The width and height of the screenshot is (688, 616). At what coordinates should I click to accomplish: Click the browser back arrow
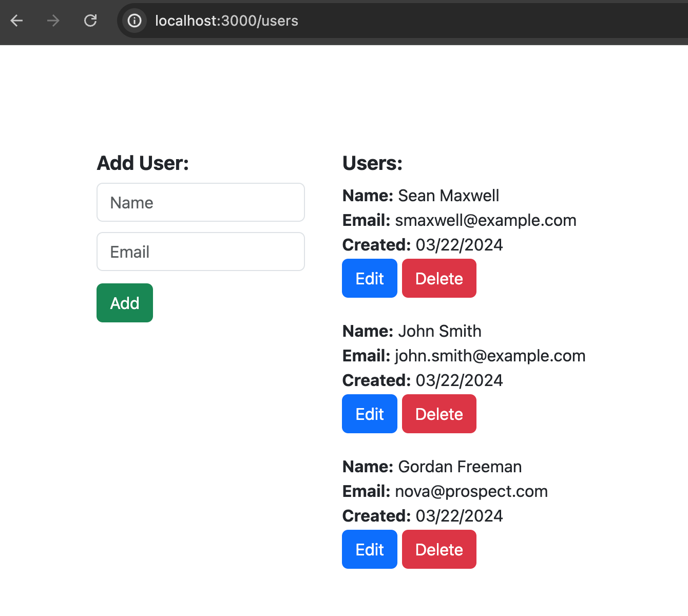(17, 21)
